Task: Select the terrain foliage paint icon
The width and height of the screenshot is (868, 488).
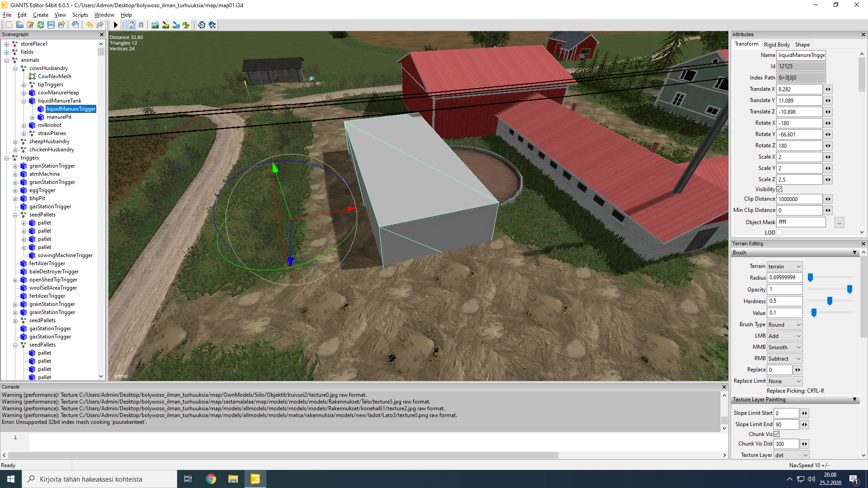Action: 186,25
